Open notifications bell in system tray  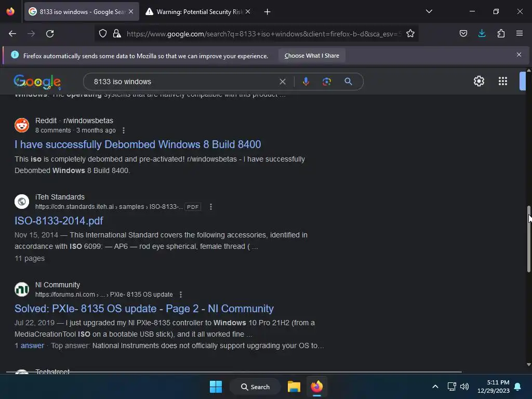518,387
